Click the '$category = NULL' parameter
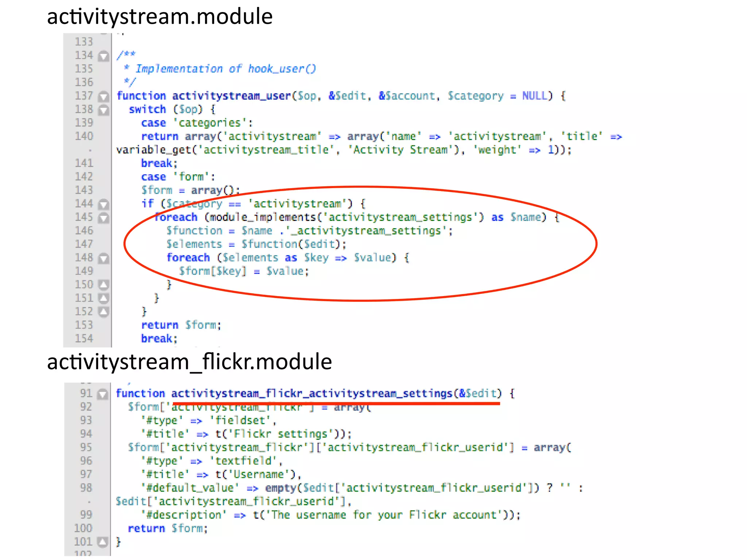The image size is (747, 560). coord(498,96)
